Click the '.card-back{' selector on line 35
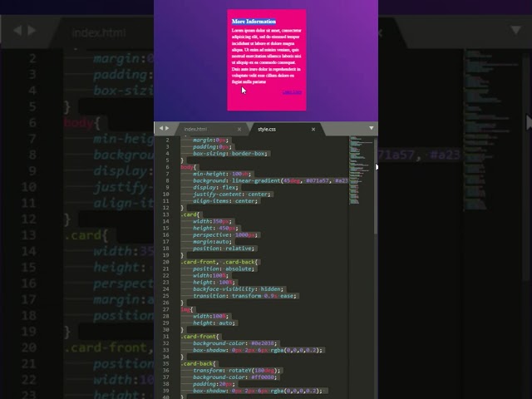This screenshot has width=532, height=399. [198, 364]
